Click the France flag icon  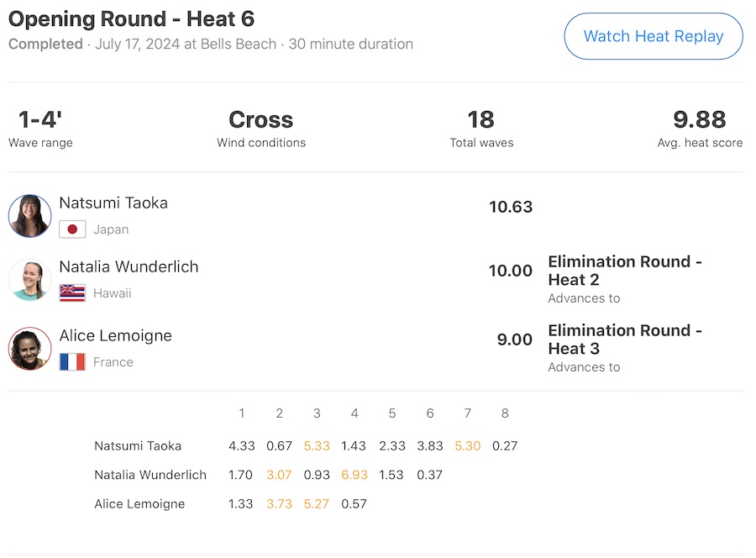tap(72, 362)
